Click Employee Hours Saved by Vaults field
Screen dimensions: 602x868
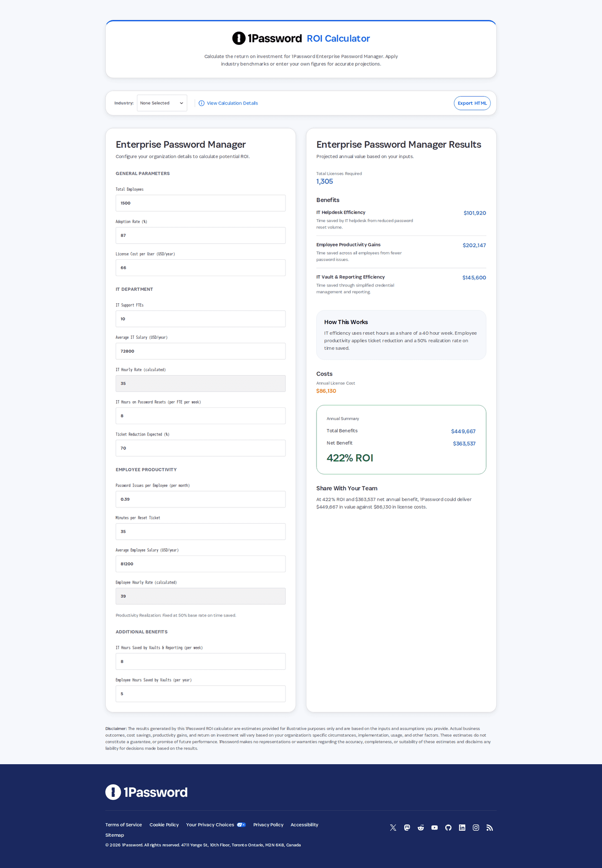click(201, 694)
